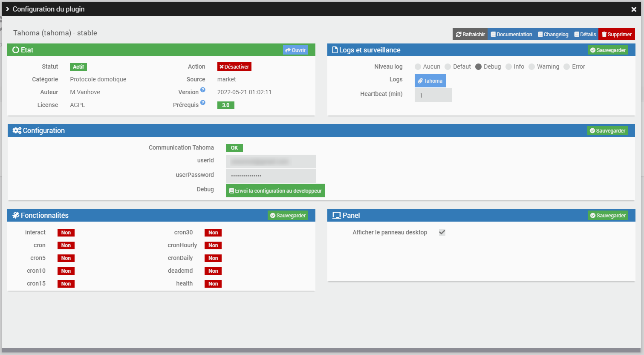644x355 pixels.
Task: Refresh the plugin page with Rafraichir
Action: click(x=471, y=34)
